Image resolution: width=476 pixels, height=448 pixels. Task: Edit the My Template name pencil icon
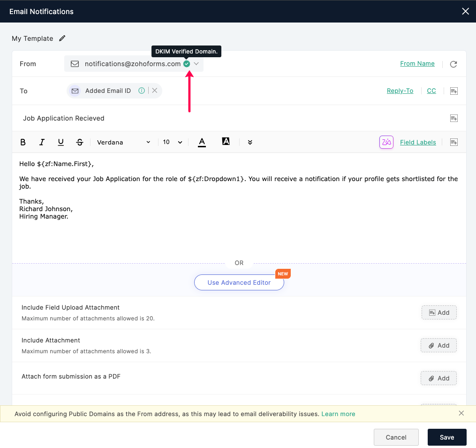tap(62, 38)
